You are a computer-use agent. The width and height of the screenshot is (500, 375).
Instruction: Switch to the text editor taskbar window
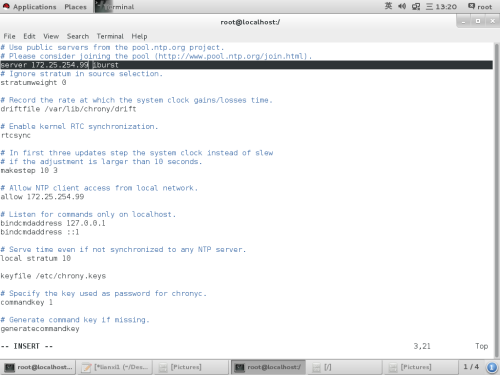(x=115, y=367)
